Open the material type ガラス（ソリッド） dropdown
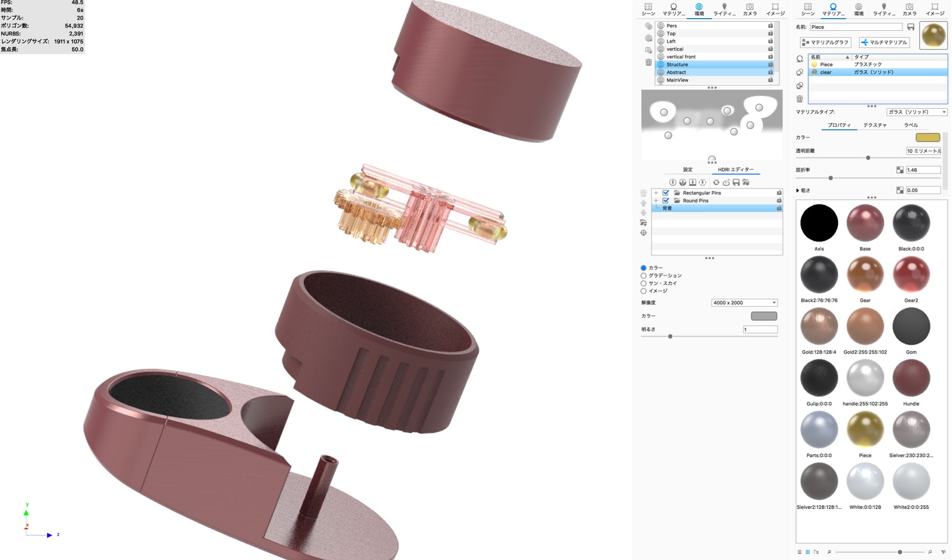The height and width of the screenshot is (560, 952). tap(917, 112)
